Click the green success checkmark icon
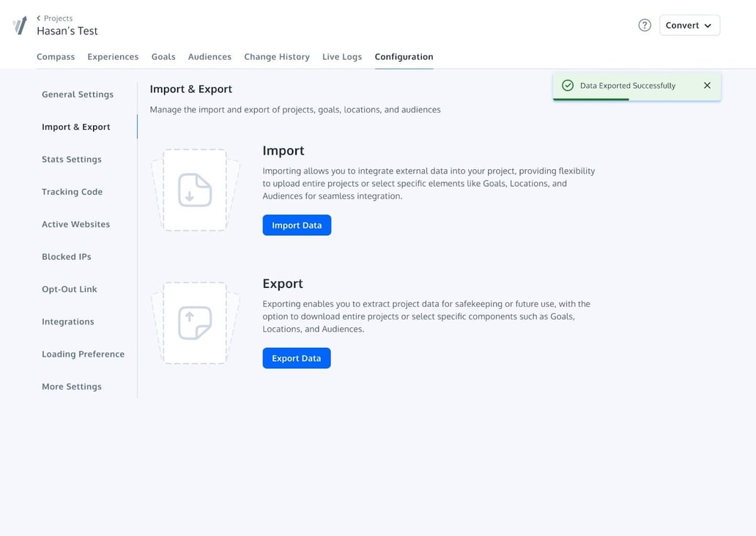 (567, 85)
